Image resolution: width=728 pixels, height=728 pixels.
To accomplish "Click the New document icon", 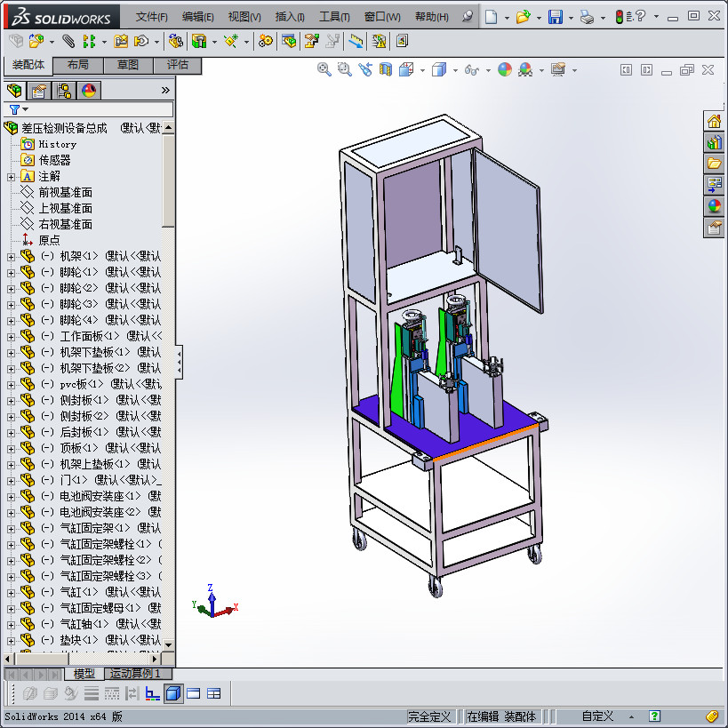I will coord(491,17).
